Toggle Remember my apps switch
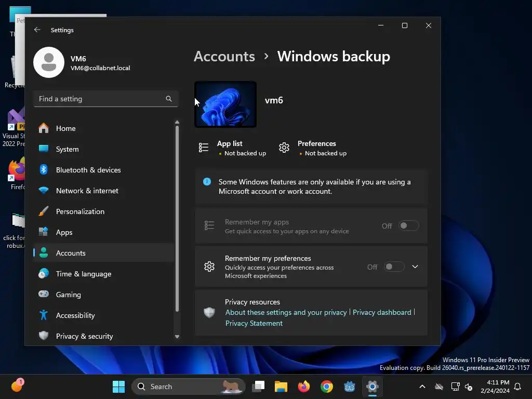The image size is (532, 399). 408,225
